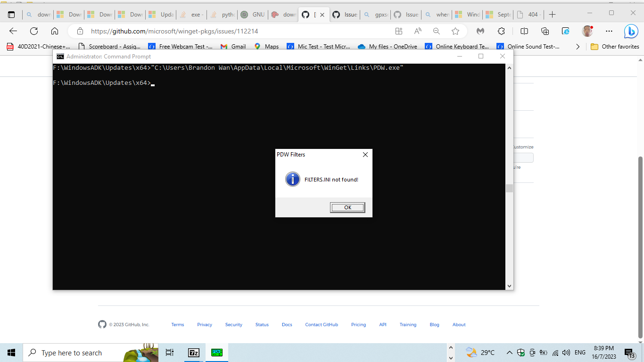Start Read aloud from the address bar

coord(417,31)
